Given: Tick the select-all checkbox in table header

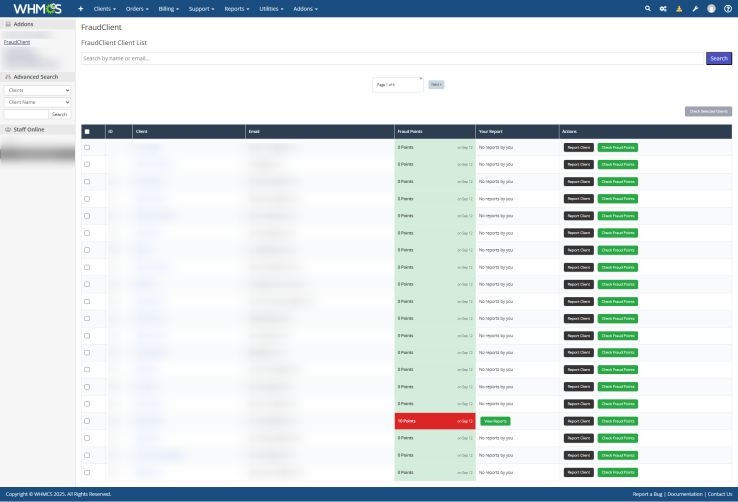Looking at the screenshot, I should tap(87, 131).
